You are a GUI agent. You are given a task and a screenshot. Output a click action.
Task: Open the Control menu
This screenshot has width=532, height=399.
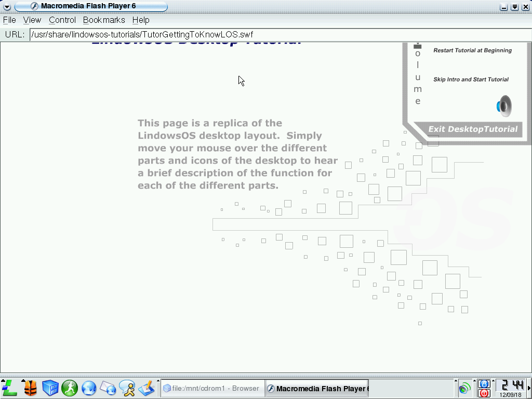coord(62,20)
